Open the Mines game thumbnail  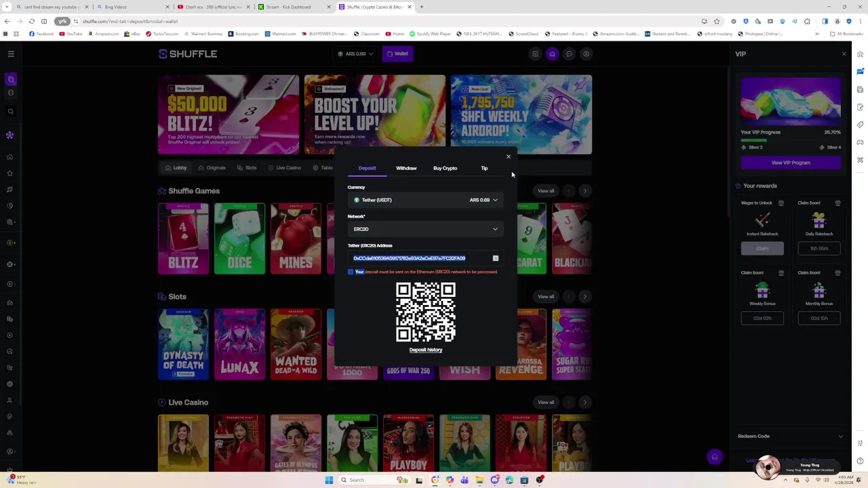coord(296,239)
